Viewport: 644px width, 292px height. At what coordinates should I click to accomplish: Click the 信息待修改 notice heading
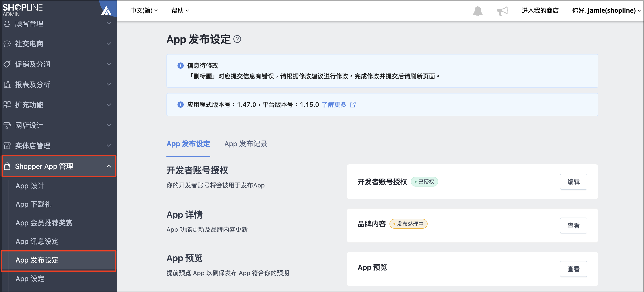(202, 66)
